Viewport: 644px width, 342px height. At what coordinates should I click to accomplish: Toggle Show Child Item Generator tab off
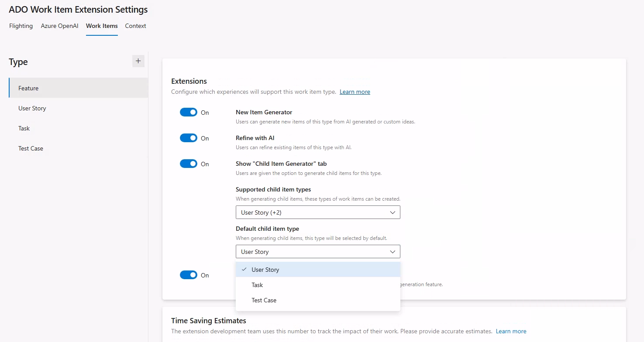point(189,164)
